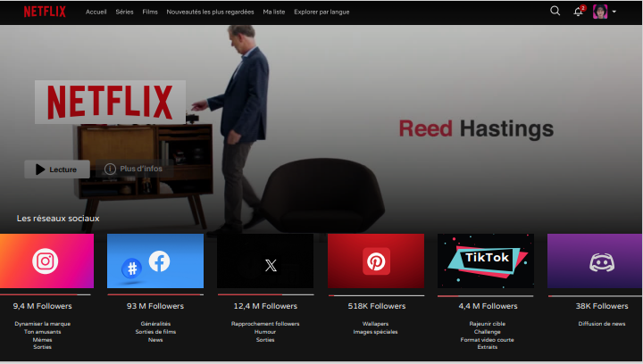Click the 9,4 M Followers text

tap(42, 306)
